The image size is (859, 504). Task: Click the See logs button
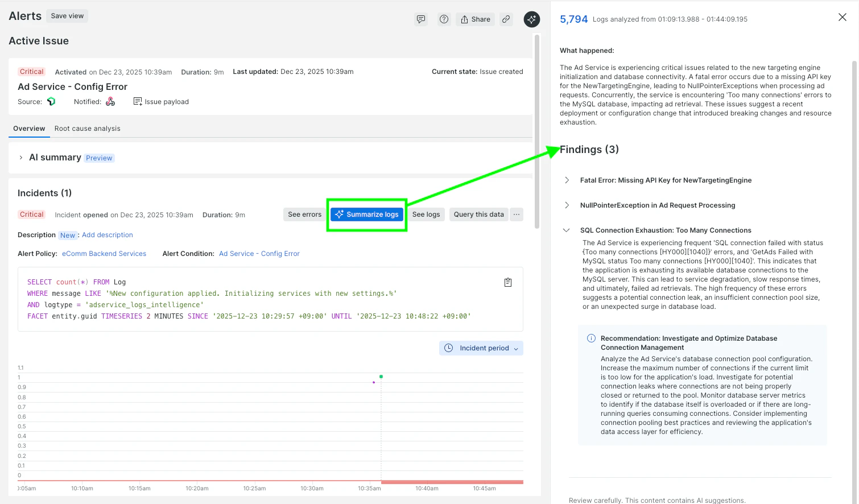(426, 214)
